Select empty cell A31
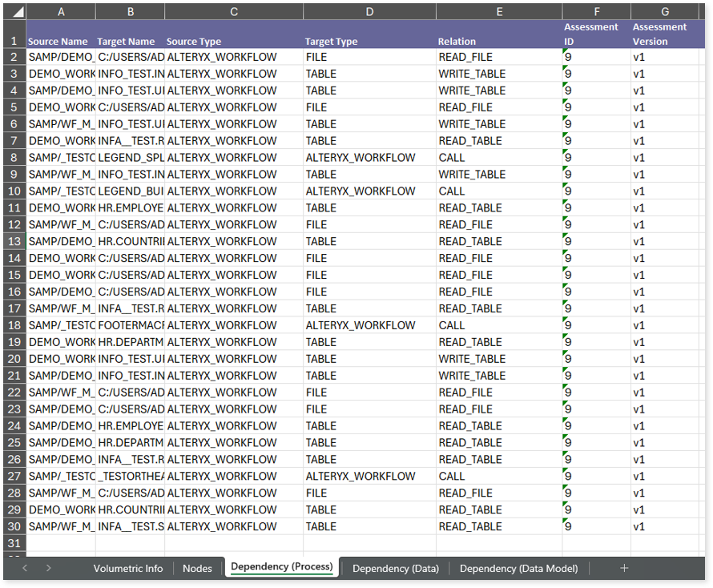Viewport: 713px width, 588px height. pos(61,543)
